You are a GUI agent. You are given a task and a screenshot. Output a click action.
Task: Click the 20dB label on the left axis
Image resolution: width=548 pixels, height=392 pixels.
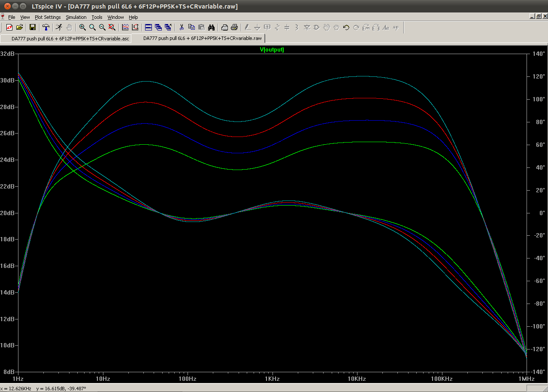tap(8, 213)
